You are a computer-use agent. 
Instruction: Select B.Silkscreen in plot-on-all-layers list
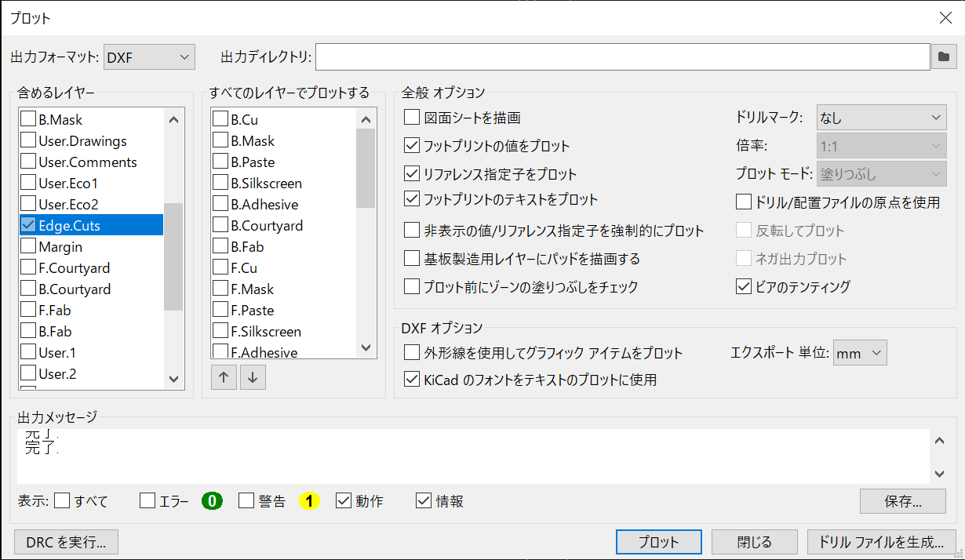tap(266, 184)
